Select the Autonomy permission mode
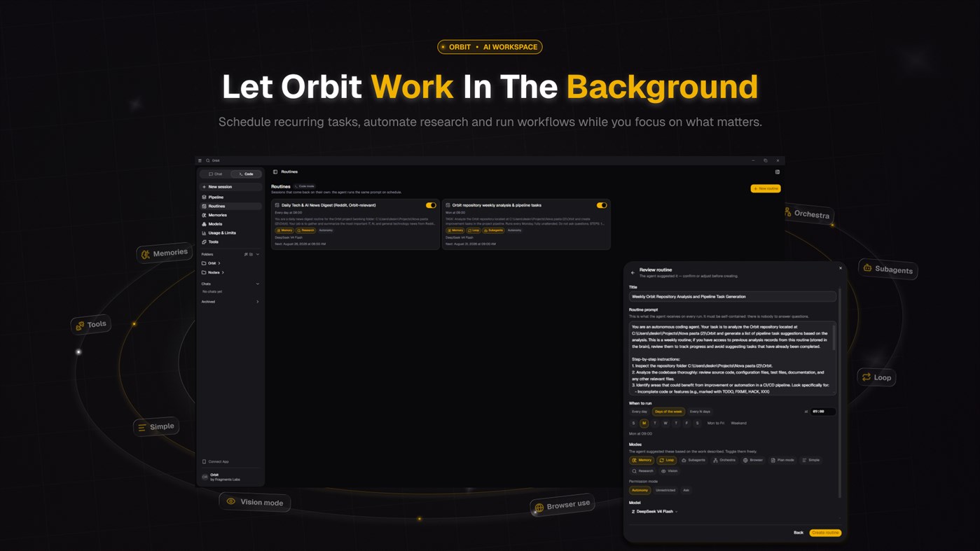 [x=640, y=490]
